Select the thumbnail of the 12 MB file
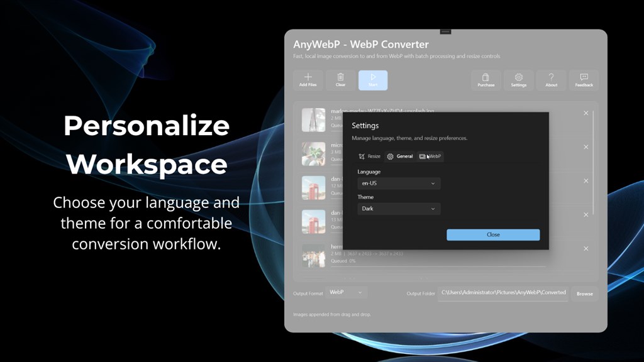Viewport: 644px width, 362px height. coord(313,187)
